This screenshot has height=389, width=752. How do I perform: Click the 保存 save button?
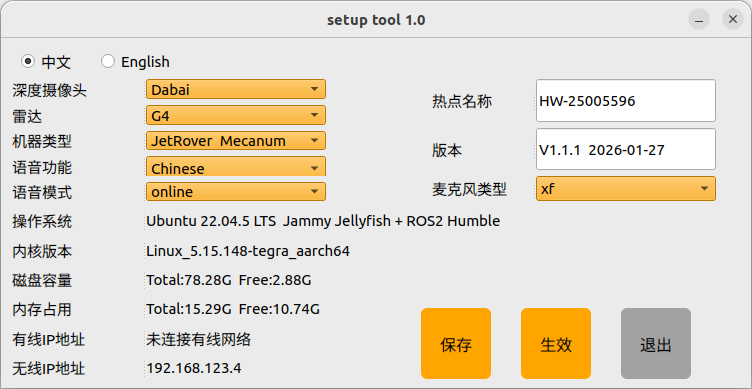456,343
